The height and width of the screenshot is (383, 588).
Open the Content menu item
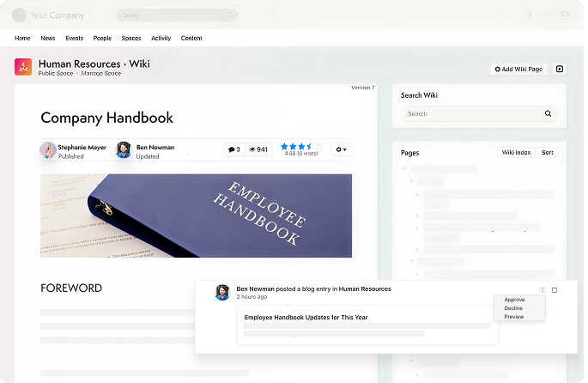(191, 39)
